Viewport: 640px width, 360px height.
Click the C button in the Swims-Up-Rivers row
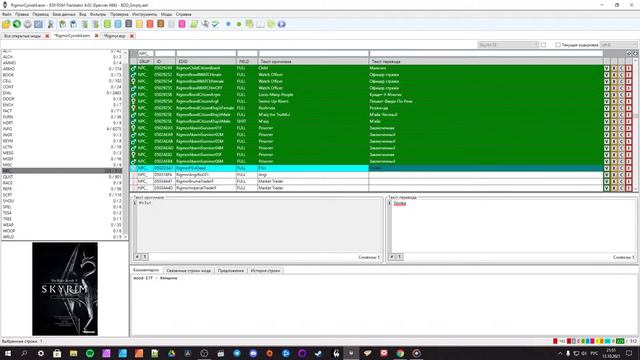pyautogui.click(x=621, y=101)
